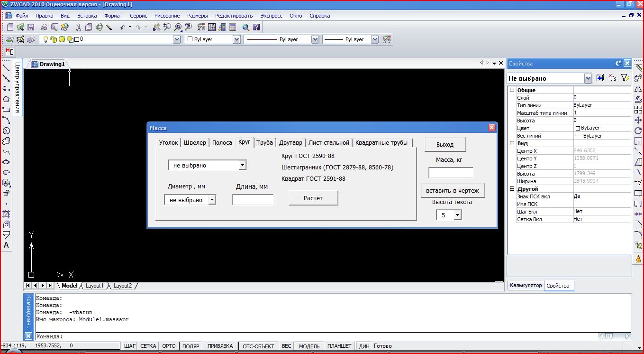Select the Move modify tool

click(x=638, y=121)
